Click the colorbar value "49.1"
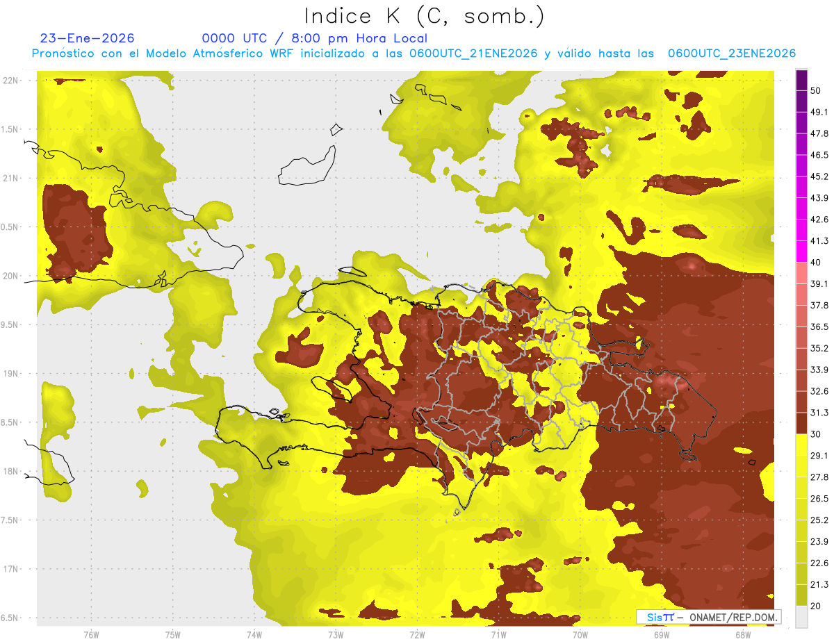 (819, 113)
